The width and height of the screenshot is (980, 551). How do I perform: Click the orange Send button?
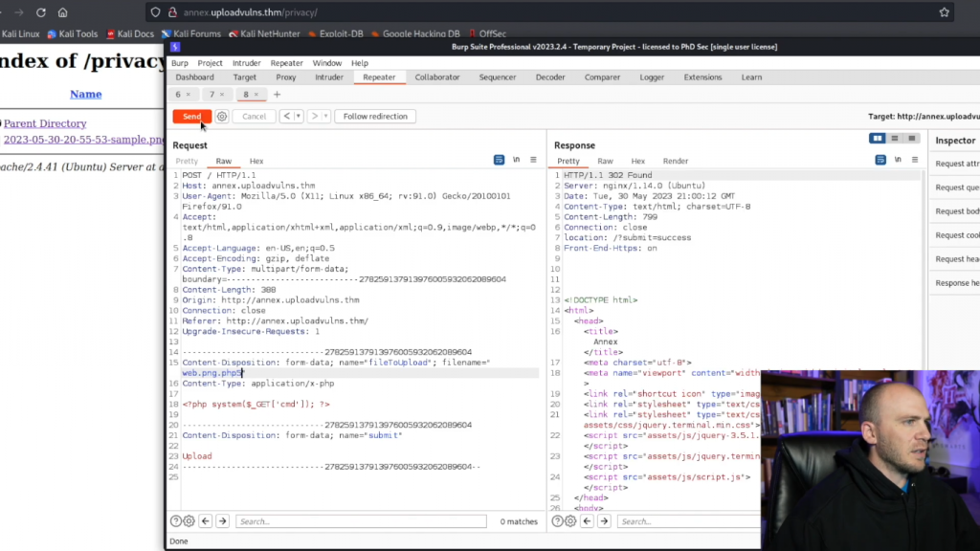click(191, 117)
